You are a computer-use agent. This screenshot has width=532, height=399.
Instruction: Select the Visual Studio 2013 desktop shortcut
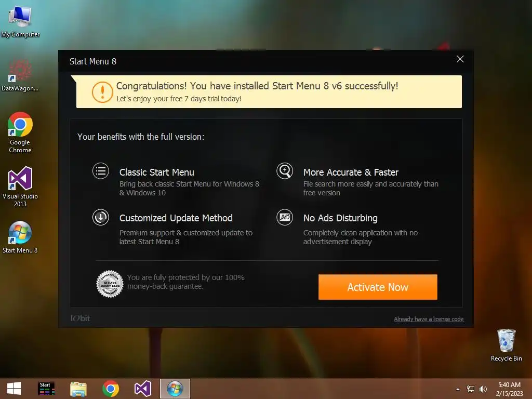(x=20, y=187)
